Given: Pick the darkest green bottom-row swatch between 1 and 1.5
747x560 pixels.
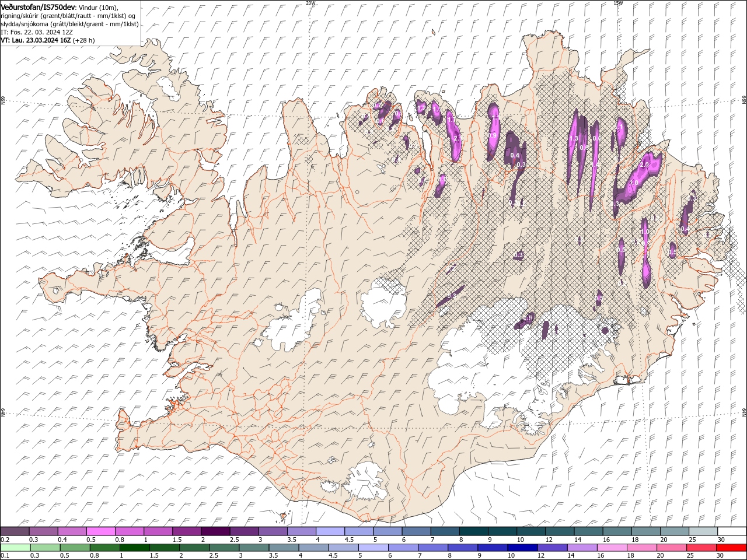Looking at the screenshot, I should point(135,548).
